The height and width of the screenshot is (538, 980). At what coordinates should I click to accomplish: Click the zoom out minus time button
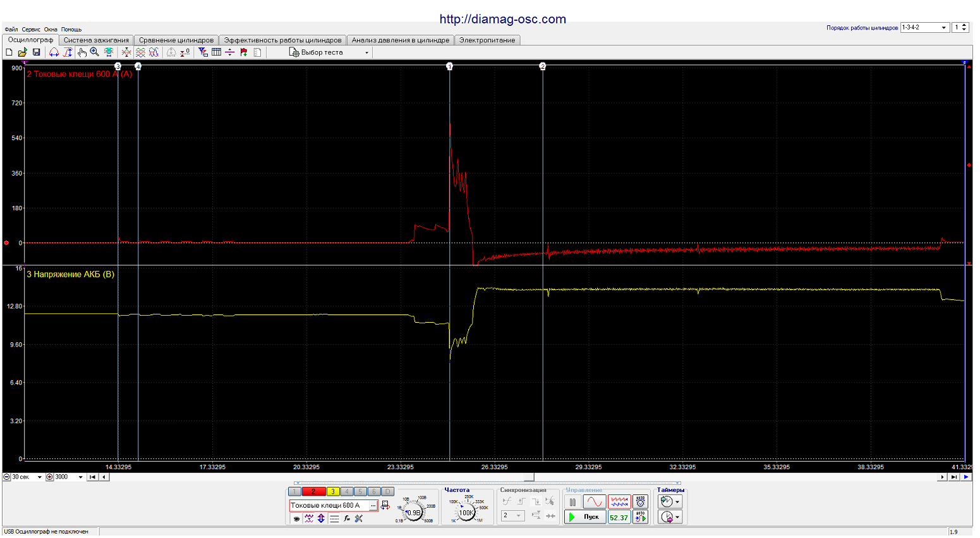[7, 477]
